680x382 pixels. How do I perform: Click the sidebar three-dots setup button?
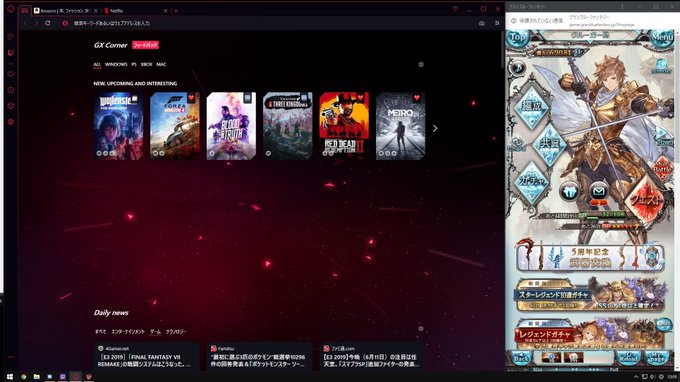[11, 357]
